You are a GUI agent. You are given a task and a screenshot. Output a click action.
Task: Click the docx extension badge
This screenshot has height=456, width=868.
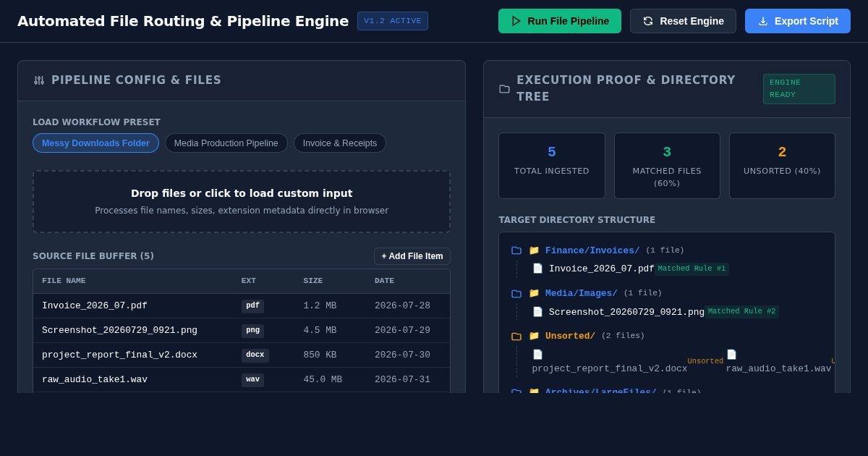pyautogui.click(x=255, y=355)
